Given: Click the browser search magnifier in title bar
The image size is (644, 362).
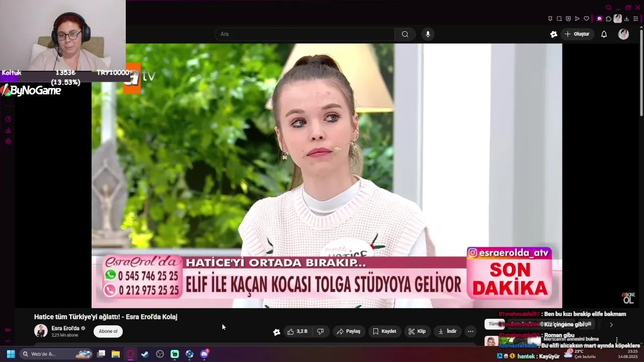Looking at the screenshot, I should tap(608, 8).
